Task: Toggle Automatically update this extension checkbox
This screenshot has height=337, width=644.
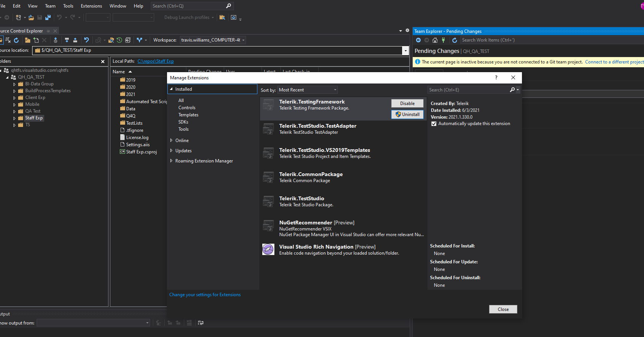Action: pos(434,124)
